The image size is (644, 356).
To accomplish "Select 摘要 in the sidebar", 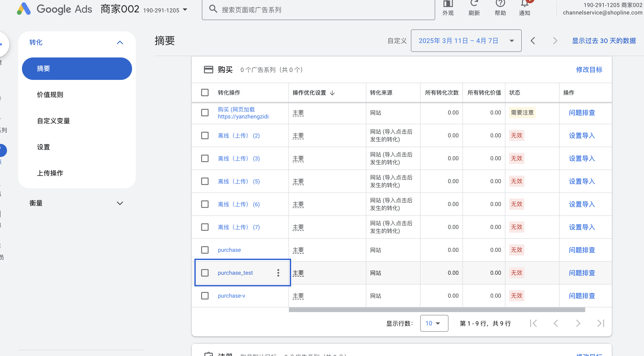I will pyautogui.click(x=77, y=69).
